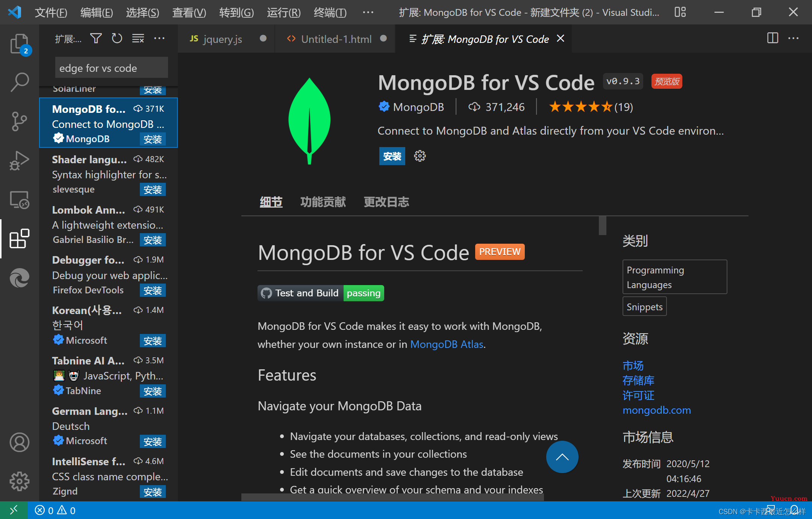Viewport: 812px width, 519px height.
Task: Open the mongodb.com link
Action: tap(657, 410)
